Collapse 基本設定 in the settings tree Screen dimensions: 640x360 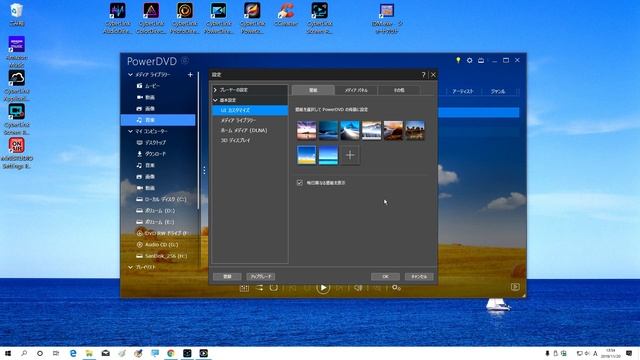(215, 100)
